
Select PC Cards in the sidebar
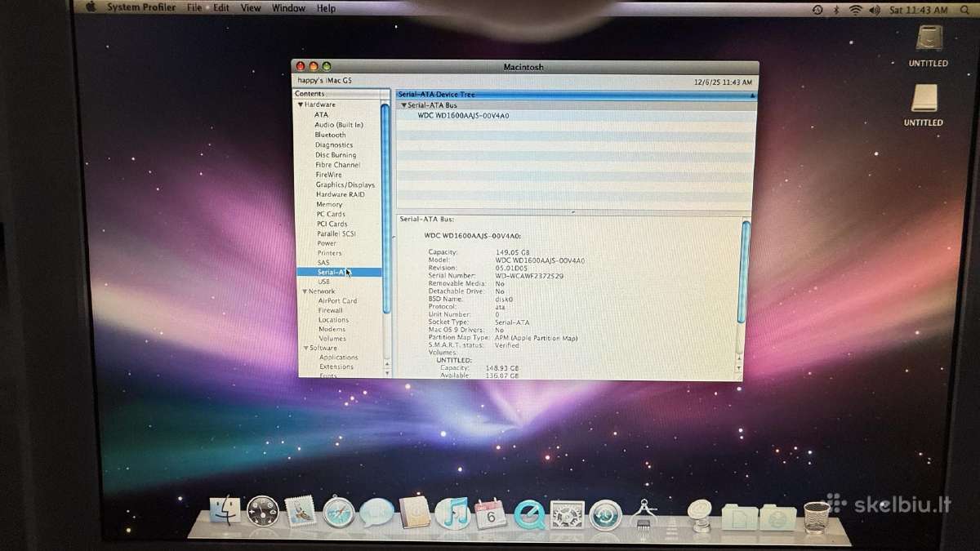click(x=331, y=214)
